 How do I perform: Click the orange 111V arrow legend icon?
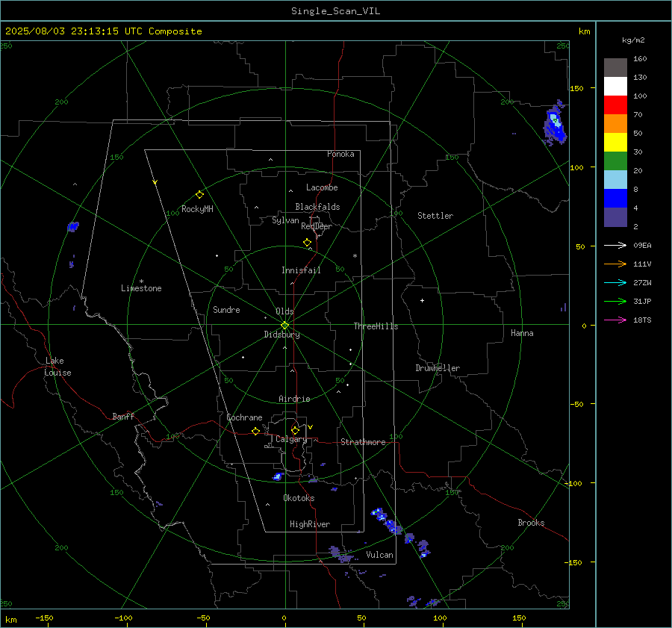615,264
